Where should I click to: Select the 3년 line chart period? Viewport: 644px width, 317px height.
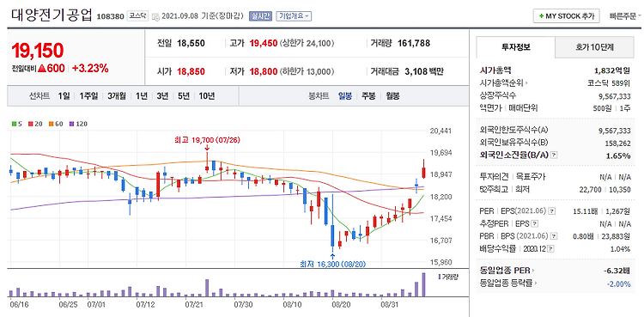pyautogui.click(x=162, y=96)
